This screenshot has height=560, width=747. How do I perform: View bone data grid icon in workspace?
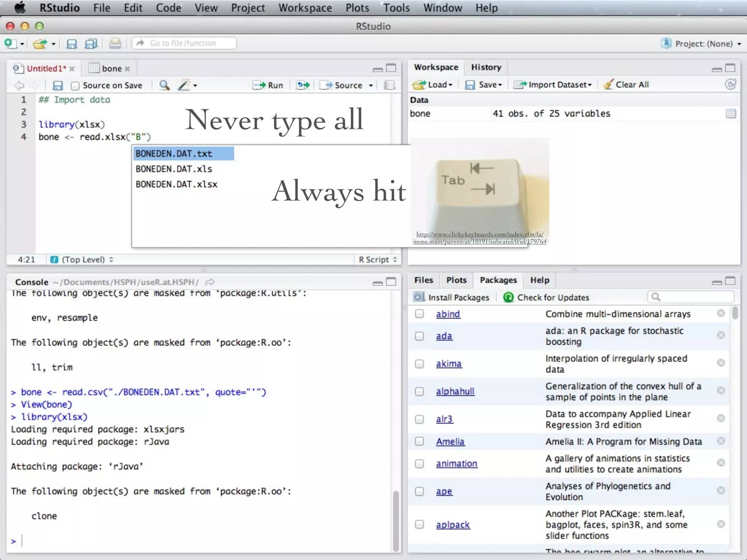731,114
